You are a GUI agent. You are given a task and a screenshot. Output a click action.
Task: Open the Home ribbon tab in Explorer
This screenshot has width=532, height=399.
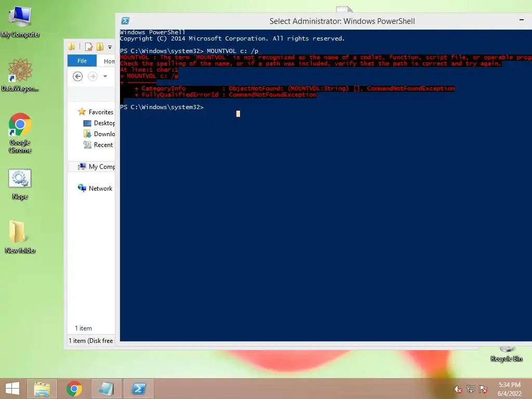pos(109,61)
